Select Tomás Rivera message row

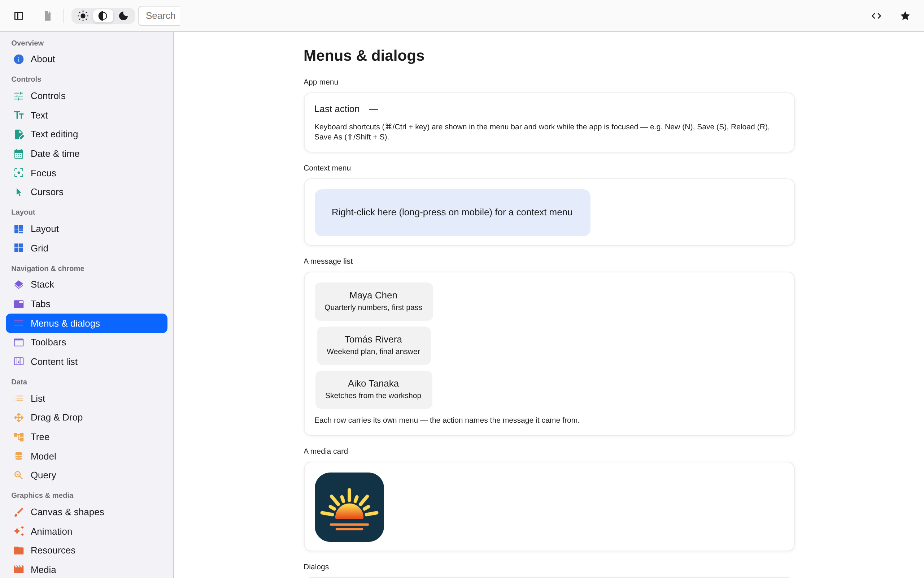click(374, 346)
